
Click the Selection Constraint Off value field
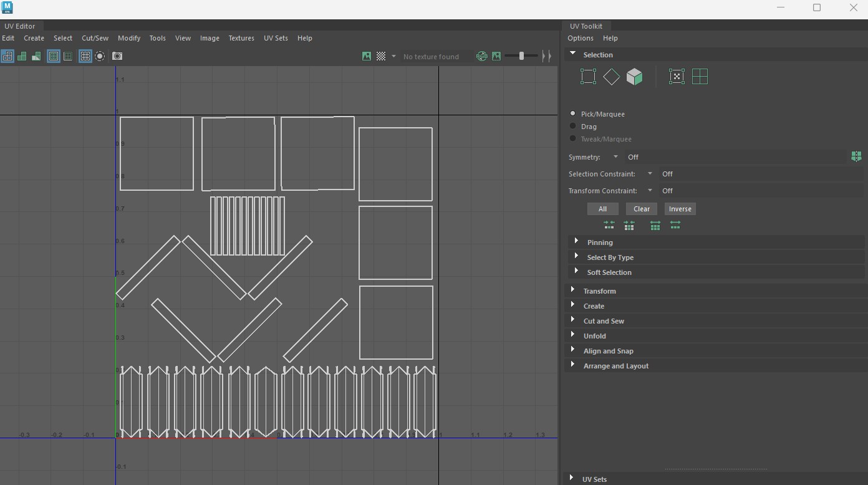(762, 174)
